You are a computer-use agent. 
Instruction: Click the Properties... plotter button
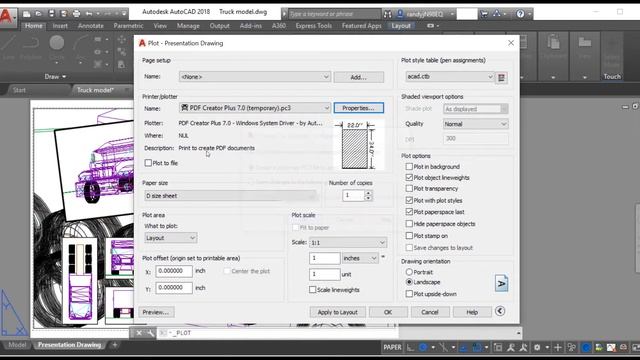point(359,108)
